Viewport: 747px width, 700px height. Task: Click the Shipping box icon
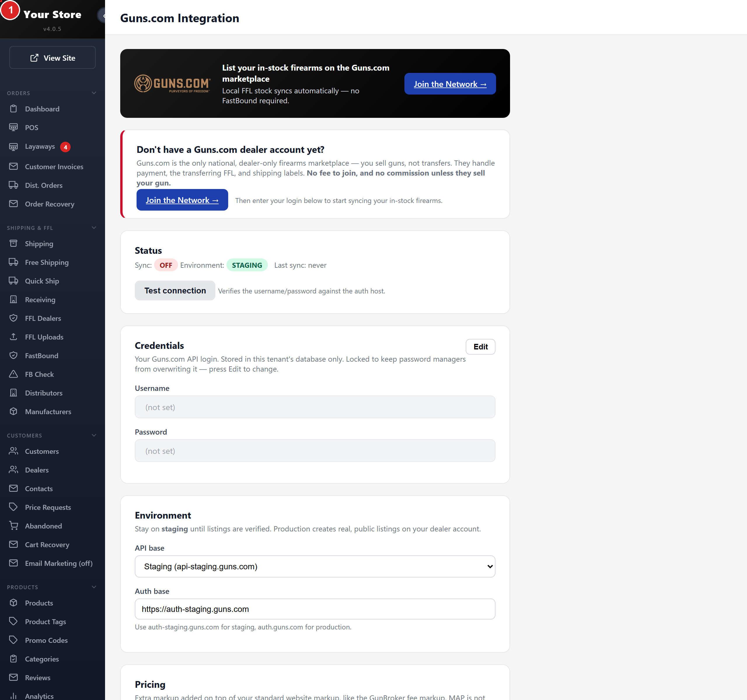tap(13, 243)
